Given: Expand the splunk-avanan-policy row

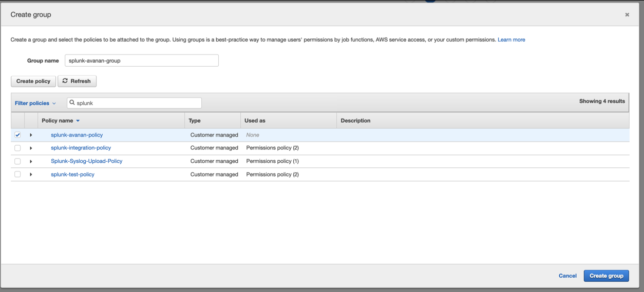Looking at the screenshot, I should click(31, 135).
